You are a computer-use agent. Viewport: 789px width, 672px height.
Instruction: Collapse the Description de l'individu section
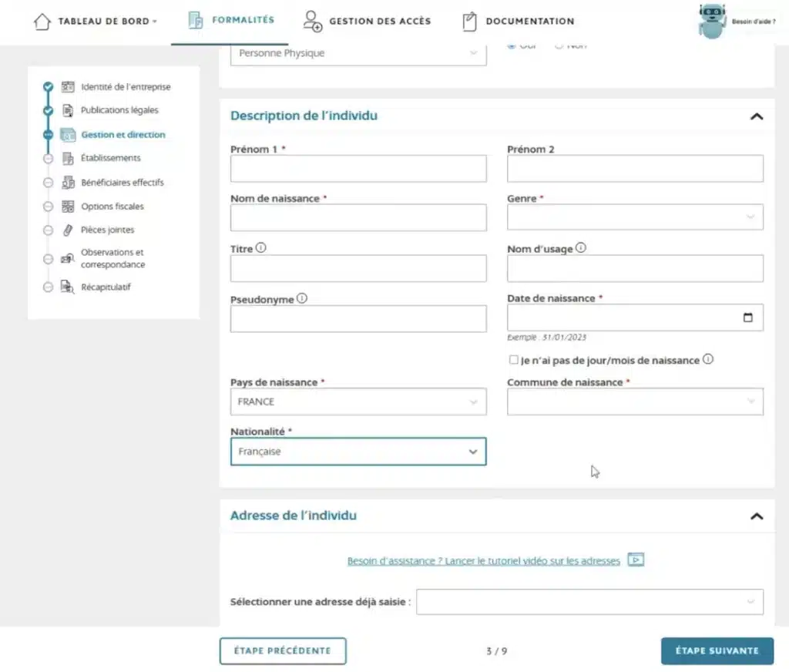click(757, 116)
